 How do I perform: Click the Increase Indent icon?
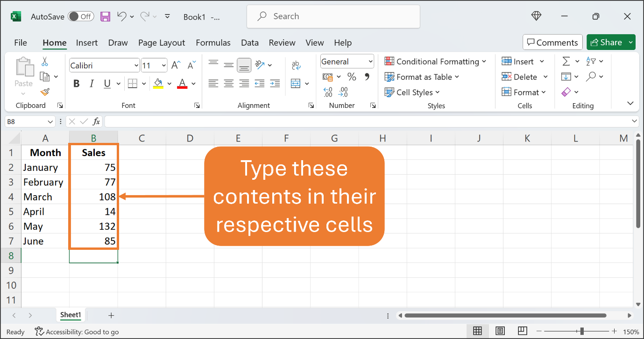coord(275,84)
